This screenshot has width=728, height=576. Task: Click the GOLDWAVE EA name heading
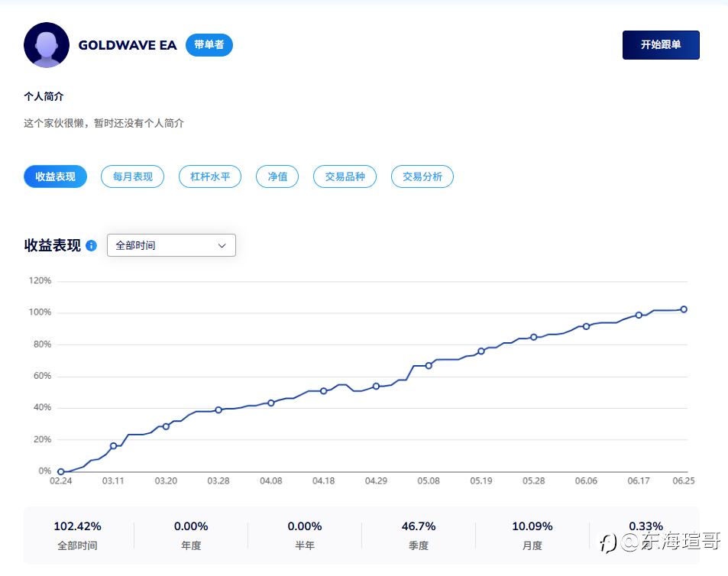[x=128, y=45]
